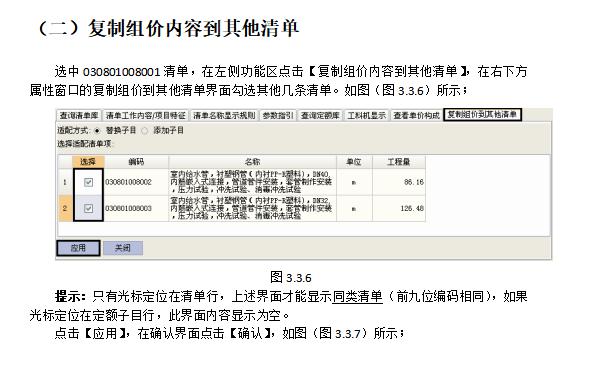This screenshot has width=611, height=367.
Task: Select row number 1 header
Action: 65,182
